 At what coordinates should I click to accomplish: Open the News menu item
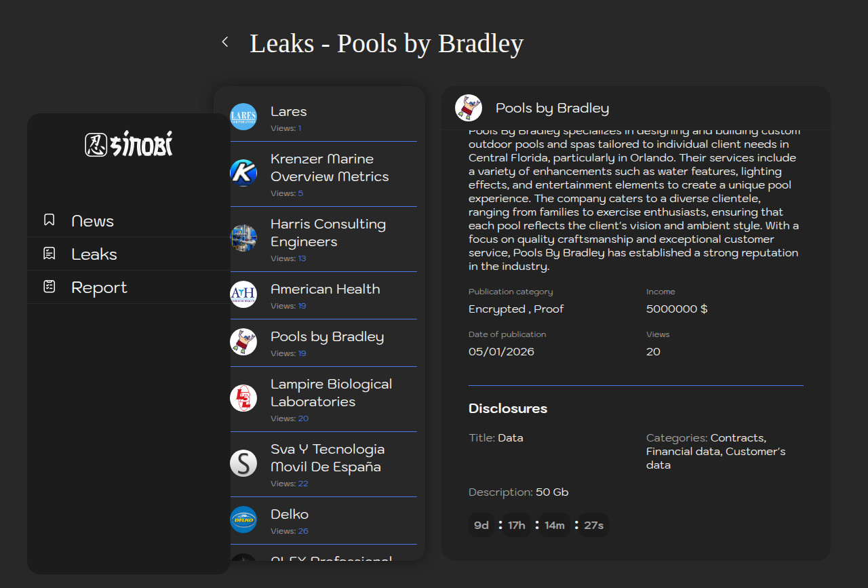pos(93,221)
